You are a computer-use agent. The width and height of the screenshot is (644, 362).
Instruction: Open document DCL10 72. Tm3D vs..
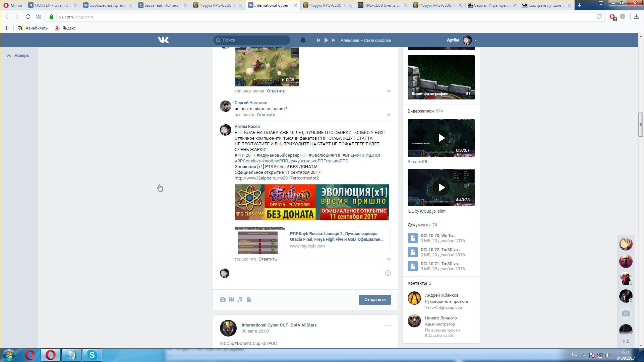pyautogui.click(x=440, y=250)
